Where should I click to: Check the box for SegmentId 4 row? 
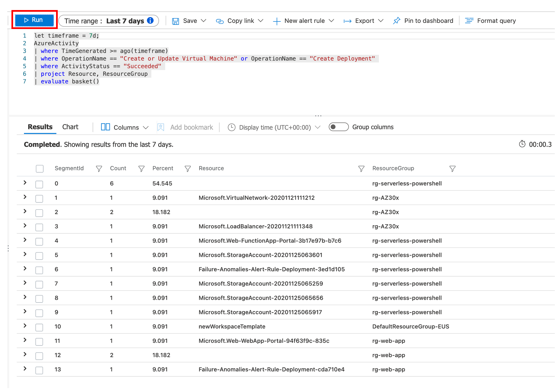39,241
